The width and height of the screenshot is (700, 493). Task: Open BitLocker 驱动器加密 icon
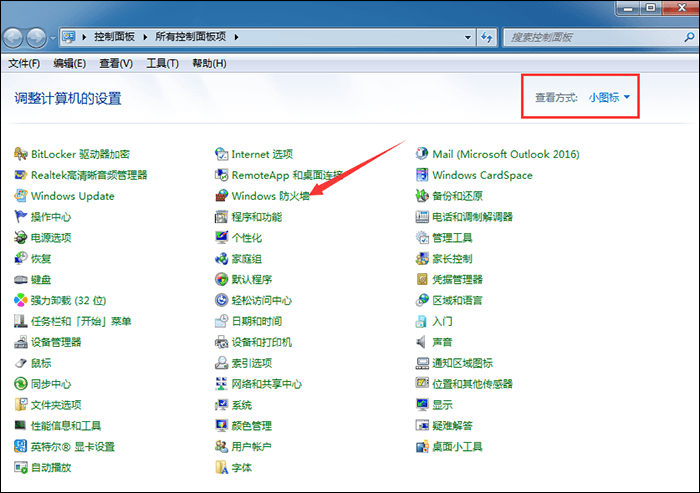pos(21,154)
